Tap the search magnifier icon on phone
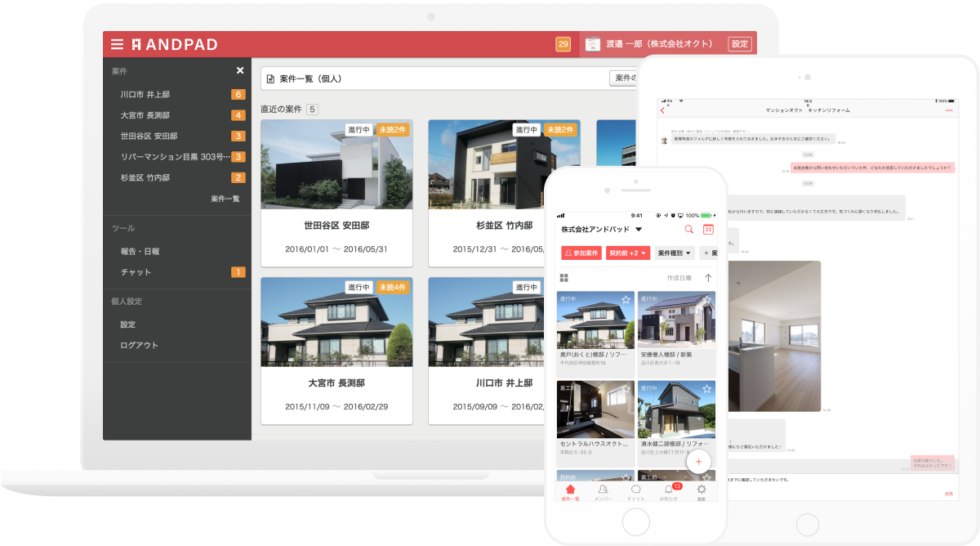Viewport: 980px width, 546px height. coord(688,230)
